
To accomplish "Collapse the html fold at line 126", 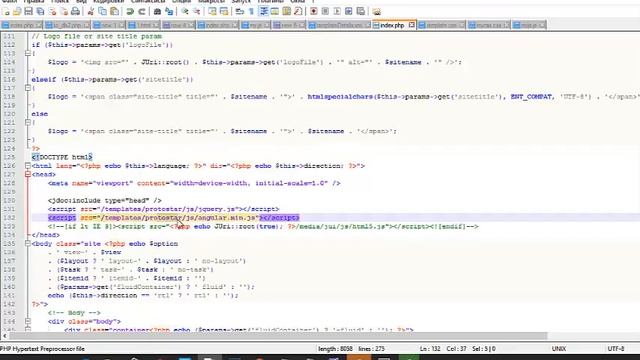I will click(x=28, y=166).
